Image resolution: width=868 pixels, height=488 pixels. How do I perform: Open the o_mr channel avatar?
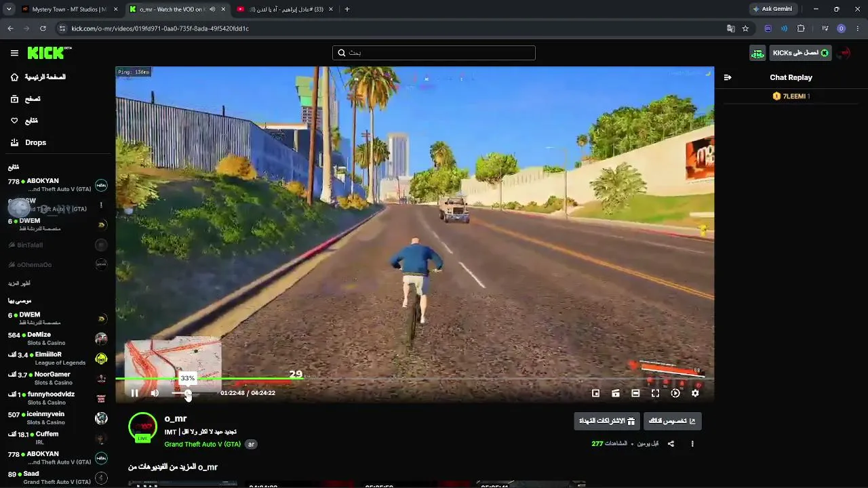click(142, 426)
